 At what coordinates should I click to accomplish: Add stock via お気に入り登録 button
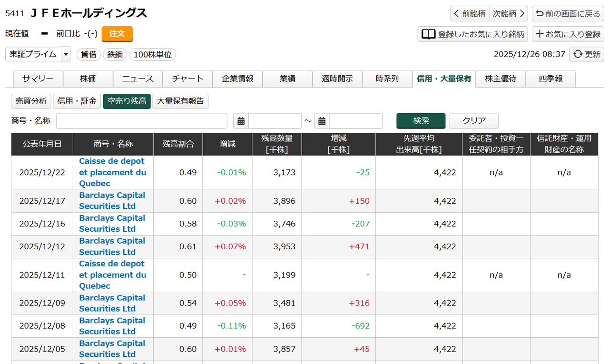tap(568, 34)
